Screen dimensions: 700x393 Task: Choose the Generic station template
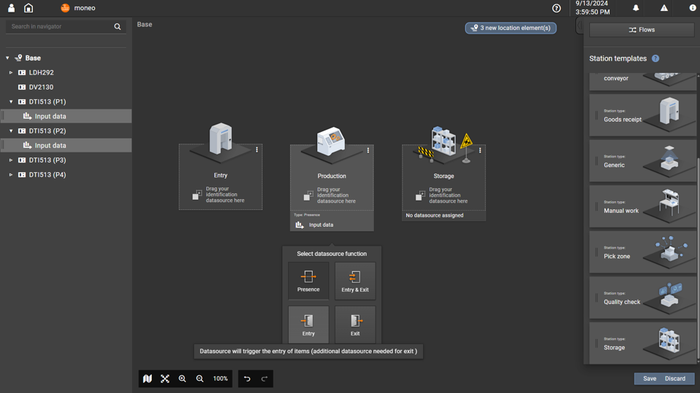[642, 161]
